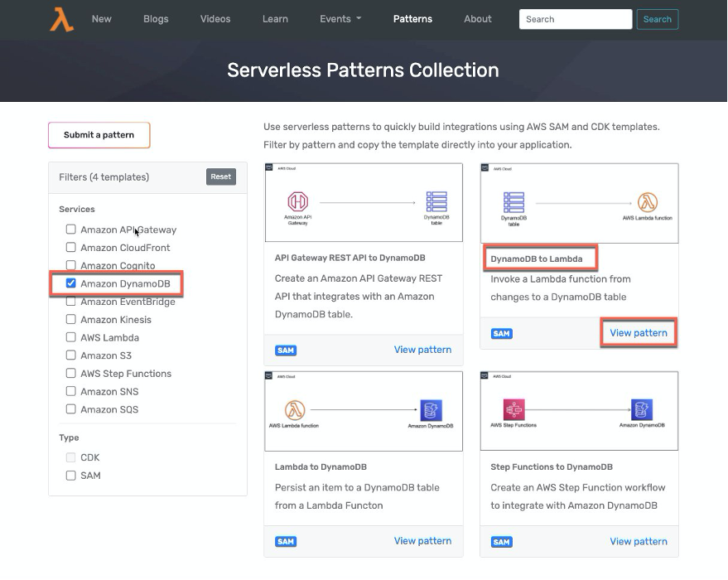Check the Amazon EventBridge filter
Viewport: 728px width, 580px height.
tap(70, 302)
